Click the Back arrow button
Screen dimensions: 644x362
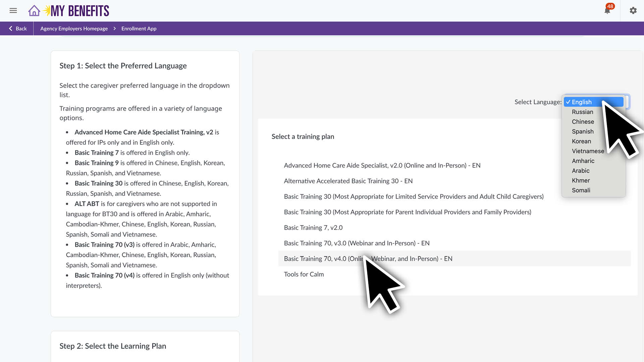pyautogui.click(x=17, y=28)
